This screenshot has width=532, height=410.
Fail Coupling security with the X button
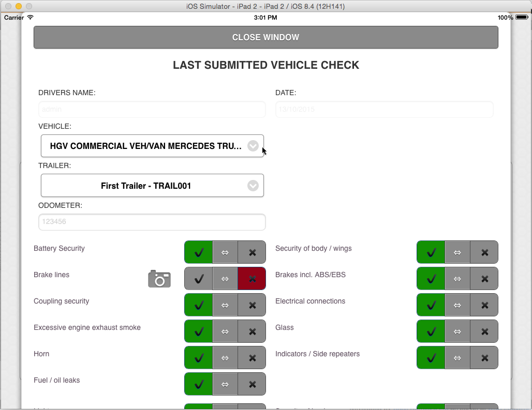252,305
